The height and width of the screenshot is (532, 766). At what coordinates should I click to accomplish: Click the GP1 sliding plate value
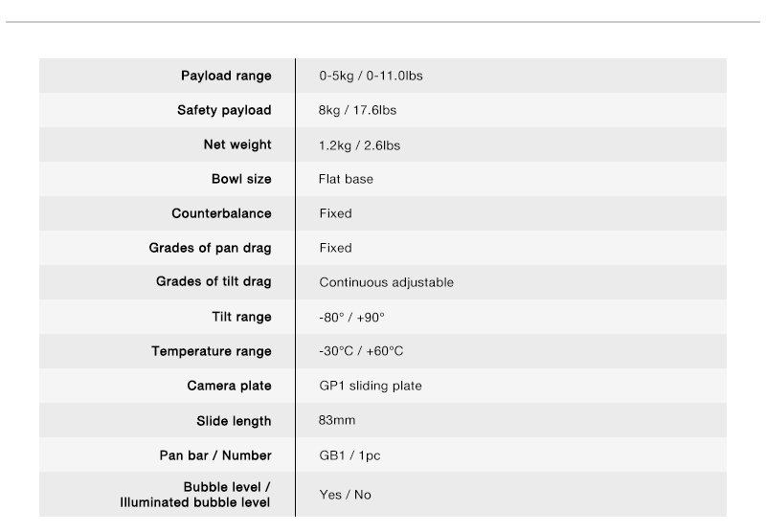(371, 386)
